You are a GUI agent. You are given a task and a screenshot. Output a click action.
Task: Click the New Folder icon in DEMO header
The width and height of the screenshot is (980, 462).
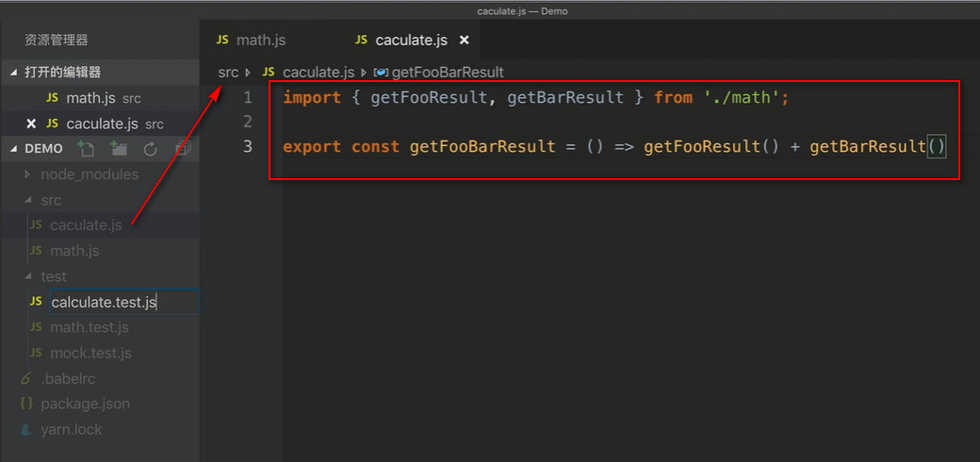tap(118, 149)
